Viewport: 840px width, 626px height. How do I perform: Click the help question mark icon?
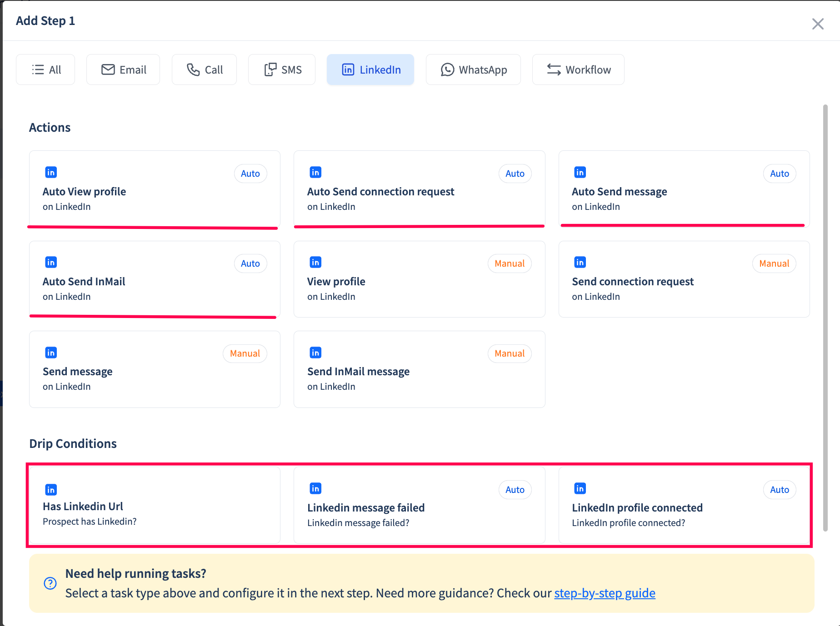point(50,583)
